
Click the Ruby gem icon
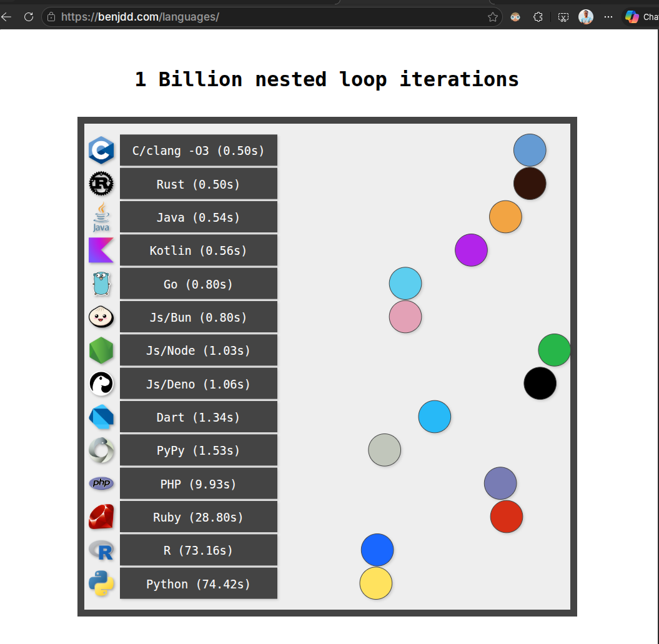101,517
